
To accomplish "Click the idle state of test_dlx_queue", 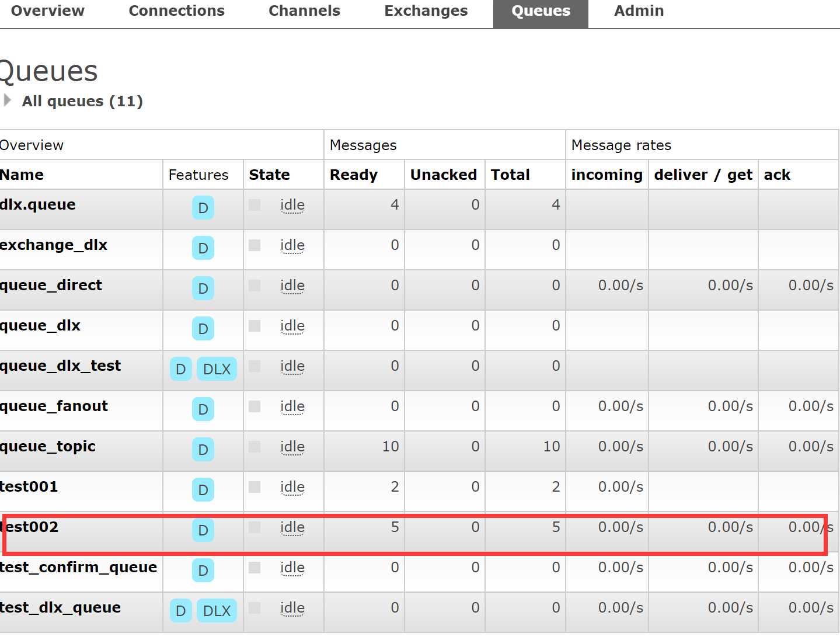I will pos(292,608).
